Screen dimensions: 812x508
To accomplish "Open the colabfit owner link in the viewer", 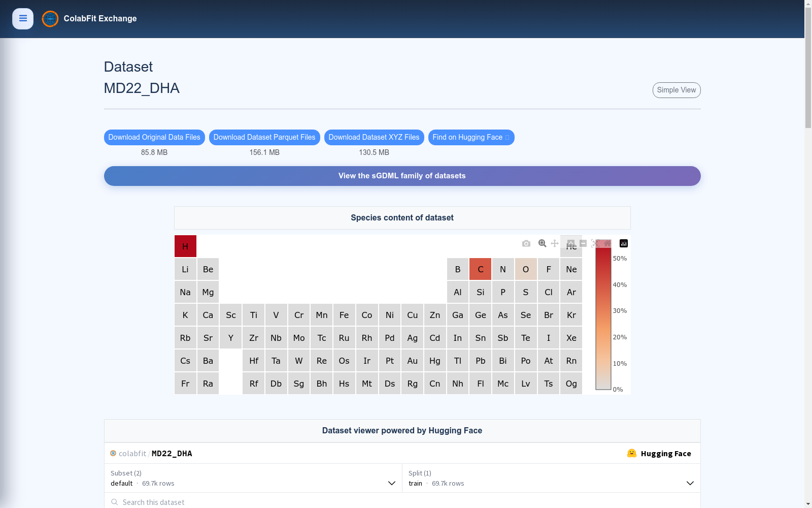I will point(132,454).
